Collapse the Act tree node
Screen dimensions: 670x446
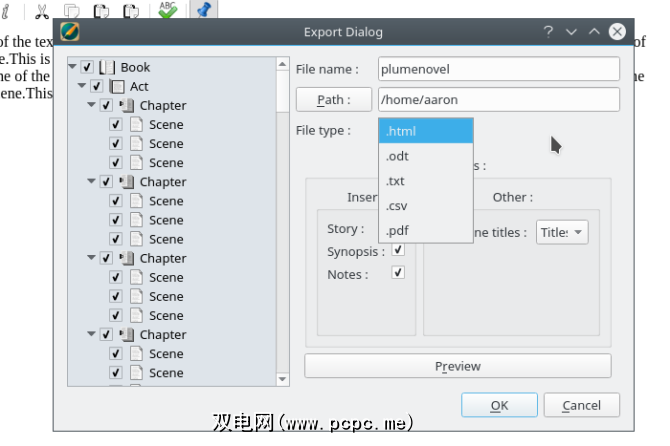tap(82, 86)
